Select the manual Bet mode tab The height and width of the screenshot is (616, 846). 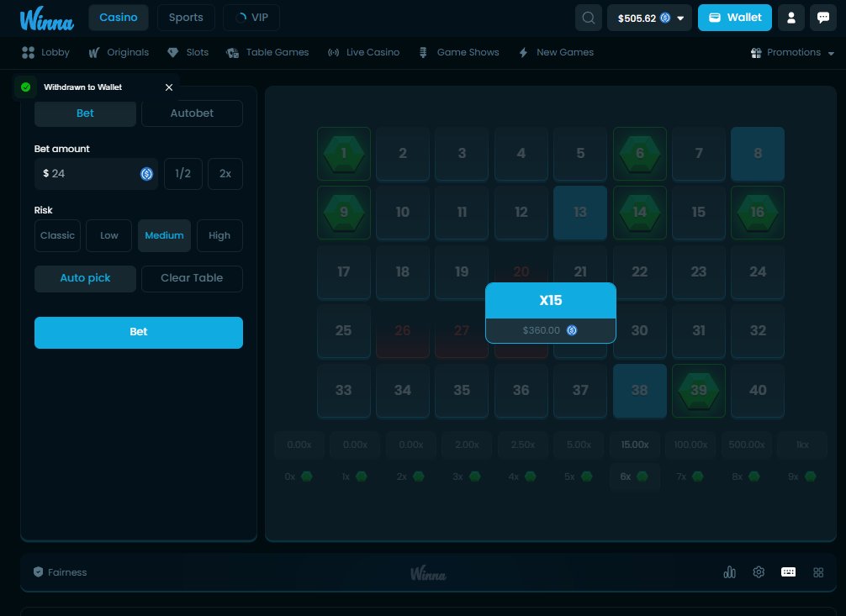coord(85,113)
